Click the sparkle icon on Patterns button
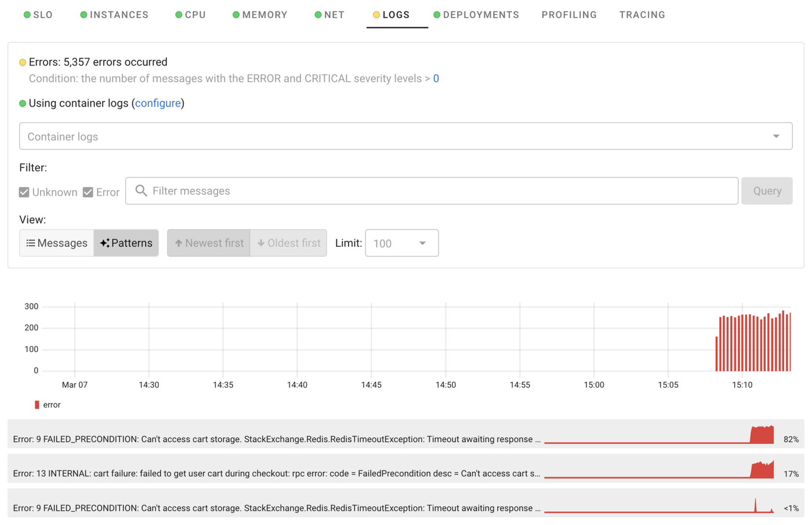812x525 pixels. (x=104, y=243)
